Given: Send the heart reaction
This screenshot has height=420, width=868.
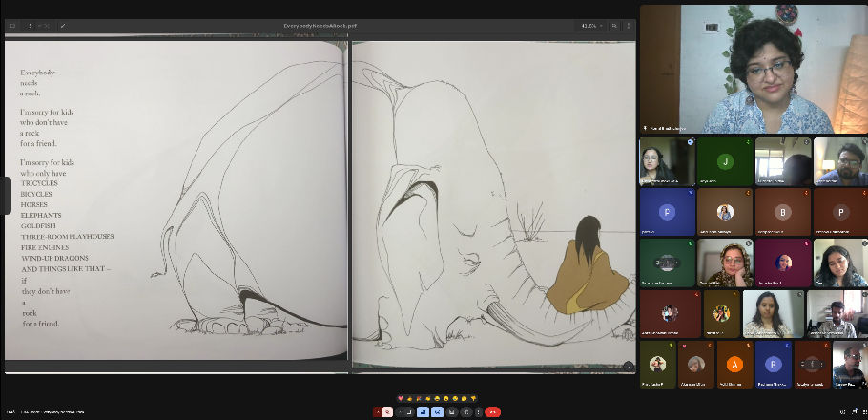Looking at the screenshot, I should (401, 398).
